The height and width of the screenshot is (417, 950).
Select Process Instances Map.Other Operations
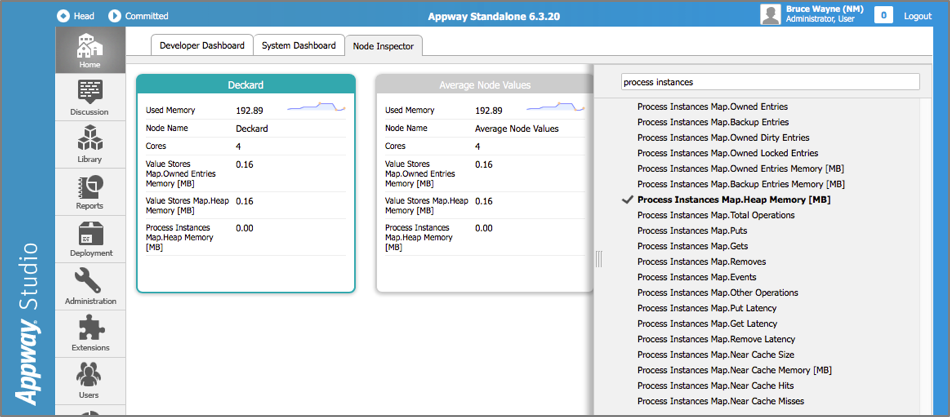(x=718, y=293)
